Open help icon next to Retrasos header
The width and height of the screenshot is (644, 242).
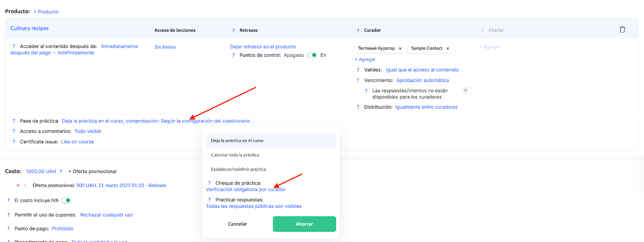coord(233,31)
